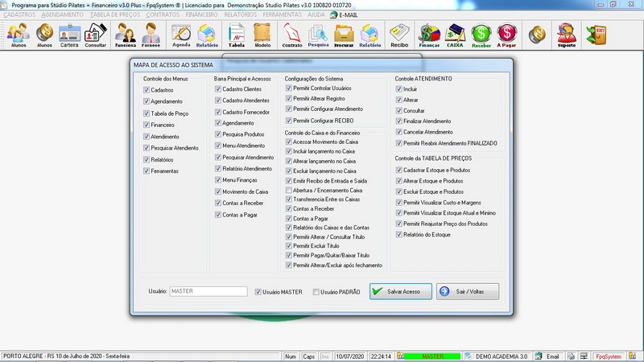Toggle the Movimento de Caixa checkbox

pyautogui.click(x=218, y=191)
